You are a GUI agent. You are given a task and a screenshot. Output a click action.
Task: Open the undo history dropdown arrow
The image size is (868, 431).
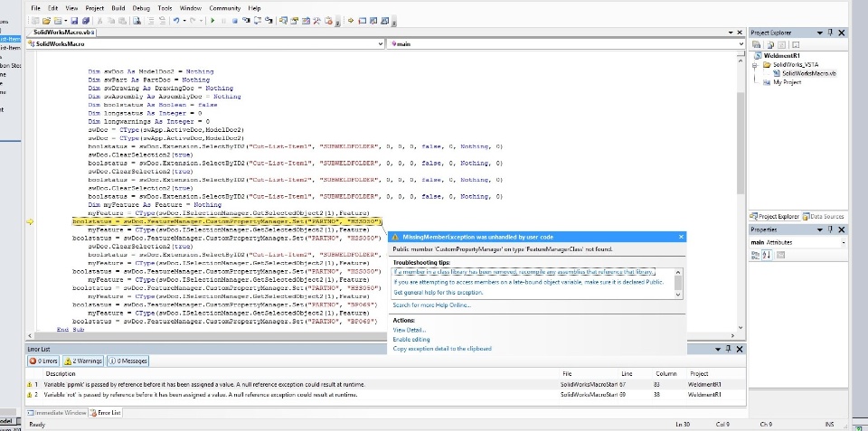tap(184, 21)
